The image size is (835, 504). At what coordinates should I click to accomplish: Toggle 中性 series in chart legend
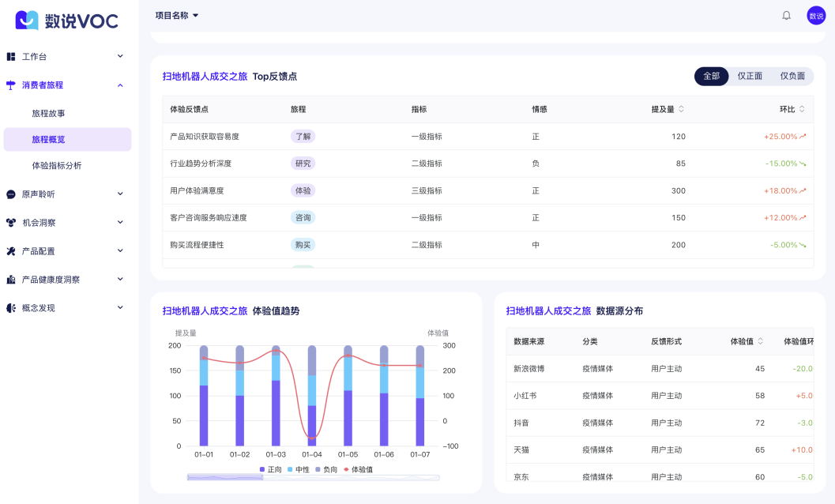point(299,469)
